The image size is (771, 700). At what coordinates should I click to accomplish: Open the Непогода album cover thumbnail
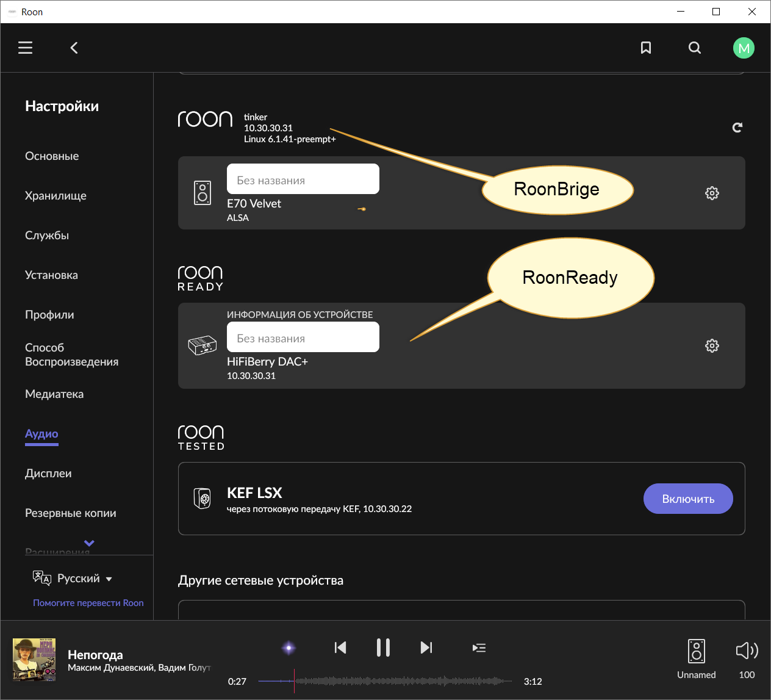tap(35, 660)
